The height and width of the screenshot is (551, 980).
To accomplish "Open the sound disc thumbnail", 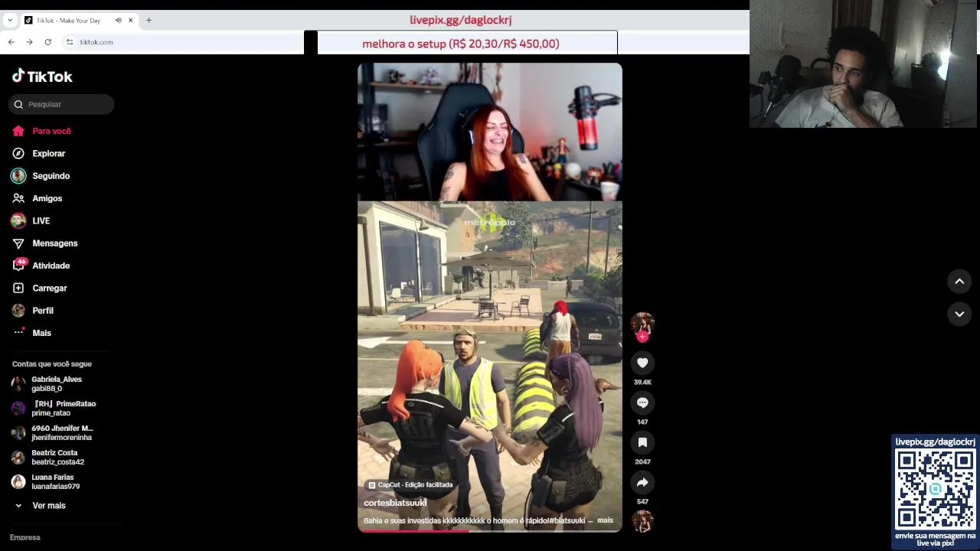I will tap(642, 521).
